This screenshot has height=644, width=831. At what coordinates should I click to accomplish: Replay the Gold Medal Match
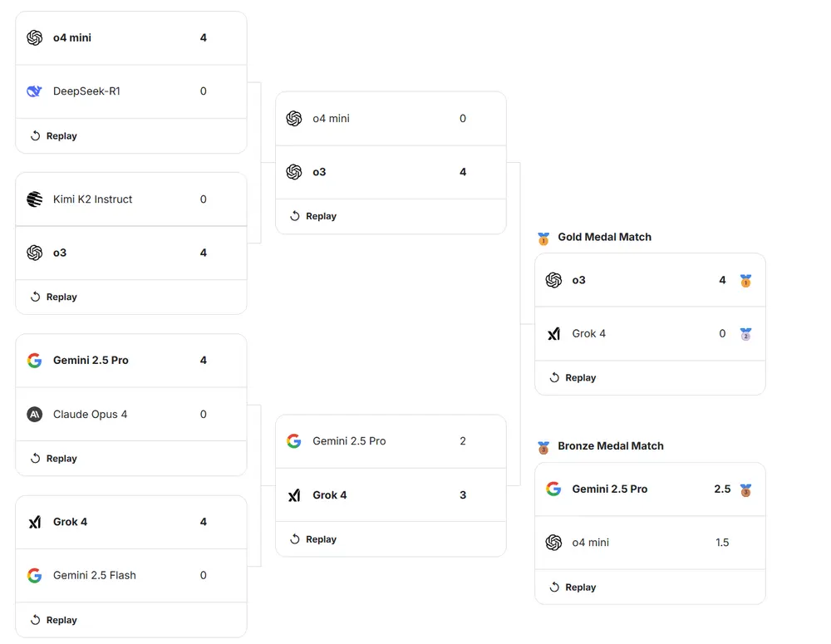tap(573, 377)
